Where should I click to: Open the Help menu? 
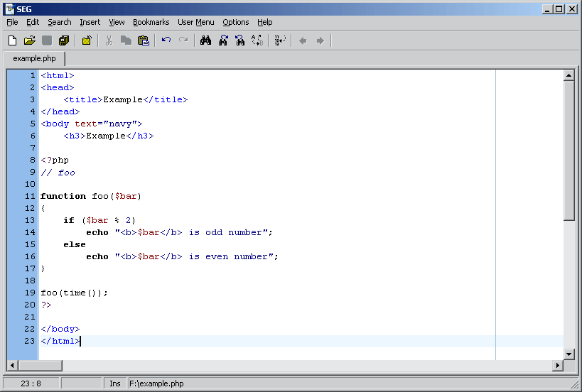point(264,22)
